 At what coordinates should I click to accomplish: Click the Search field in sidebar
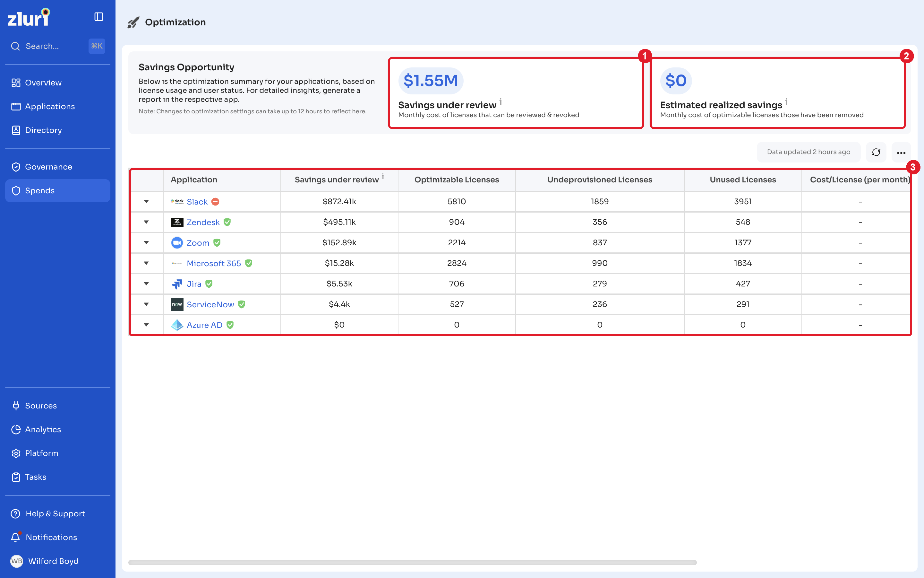[58, 46]
